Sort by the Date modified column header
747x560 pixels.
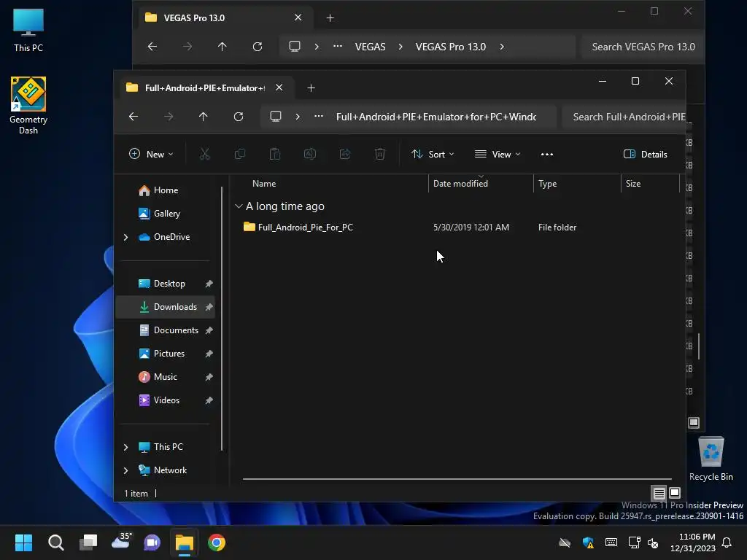(x=460, y=184)
